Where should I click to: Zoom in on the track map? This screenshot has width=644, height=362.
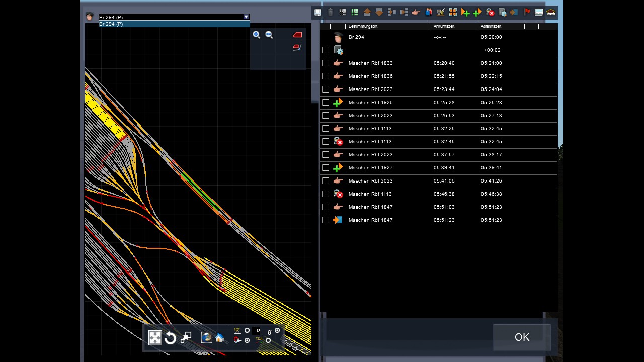[257, 35]
